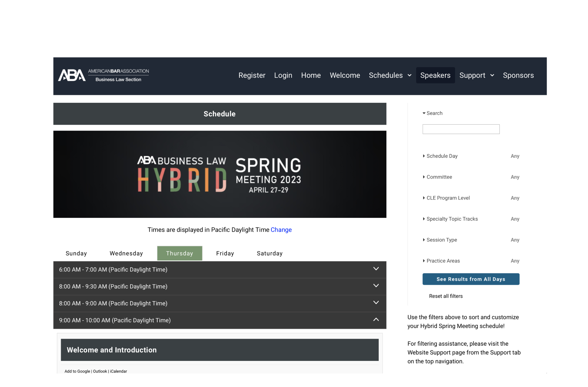
Task: Open the Register page
Action: click(x=252, y=75)
